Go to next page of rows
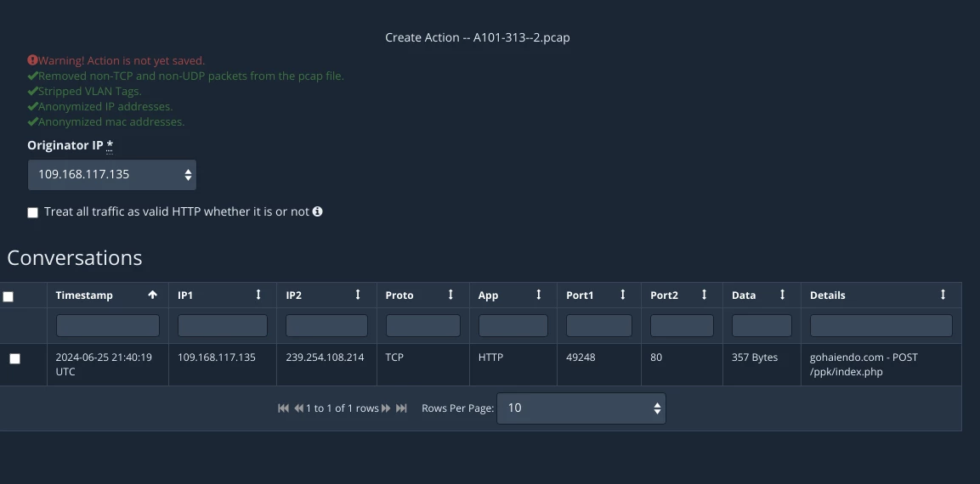The width and height of the screenshot is (980, 484). point(386,408)
